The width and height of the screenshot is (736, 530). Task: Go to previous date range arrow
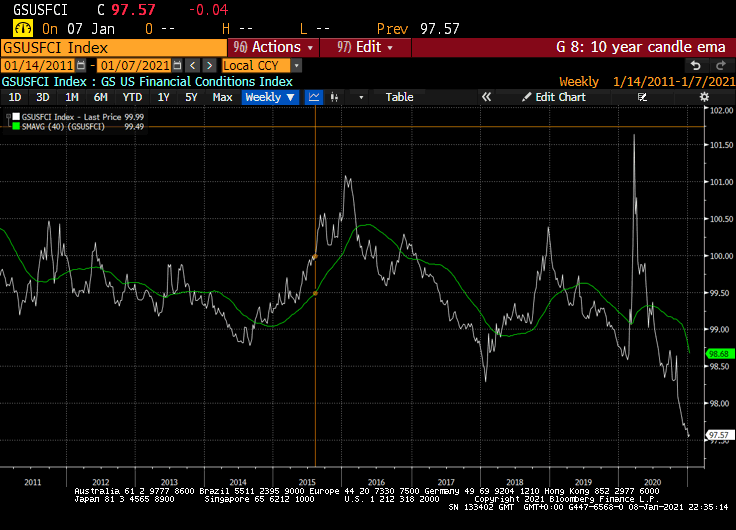[192, 65]
